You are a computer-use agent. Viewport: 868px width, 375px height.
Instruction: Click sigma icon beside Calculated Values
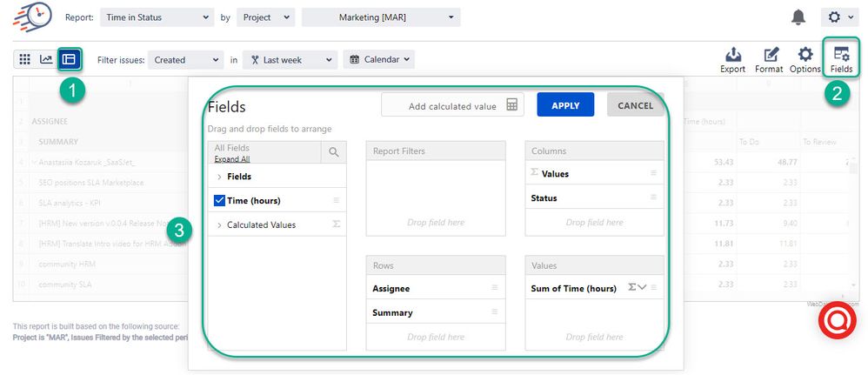(336, 224)
